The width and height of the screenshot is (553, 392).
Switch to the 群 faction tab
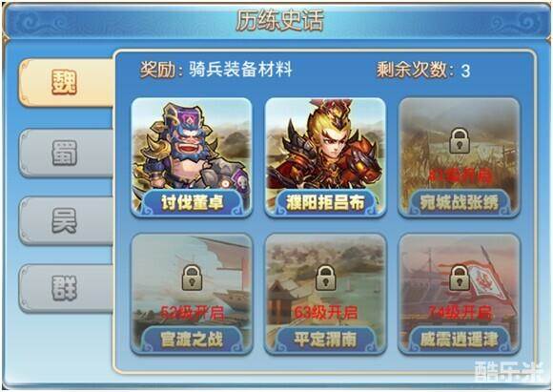coord(67,289)
